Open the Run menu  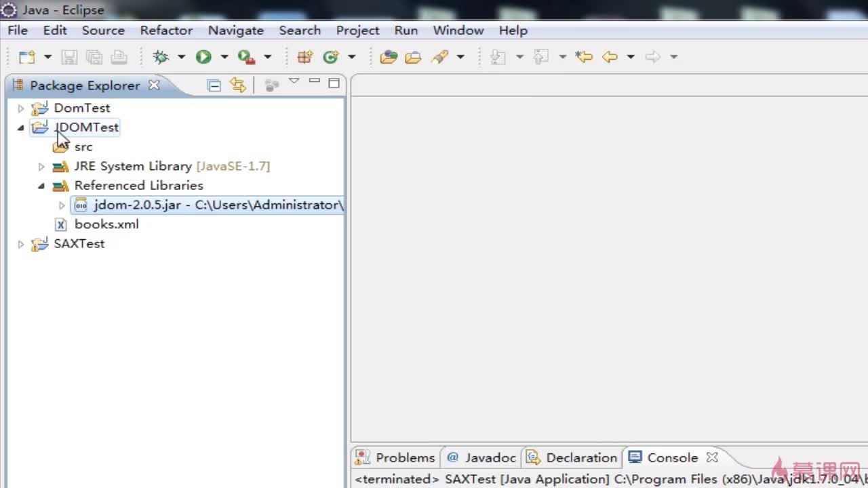[x=406, y=30]
